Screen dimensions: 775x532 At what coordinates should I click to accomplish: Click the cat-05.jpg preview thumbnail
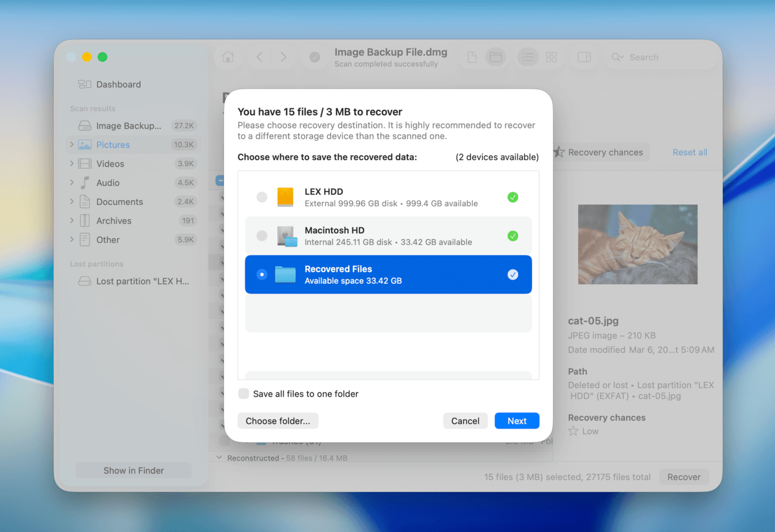[x=637, y=244]
